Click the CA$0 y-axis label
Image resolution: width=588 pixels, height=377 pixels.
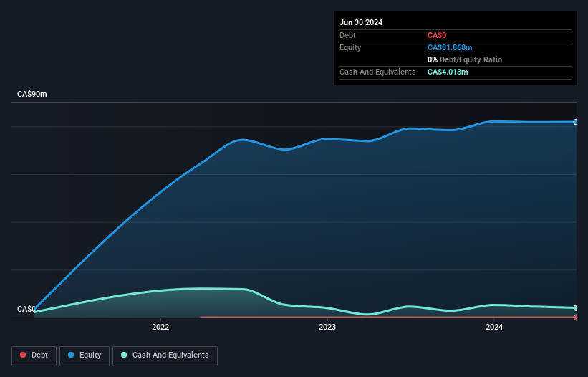click(26, 309)
